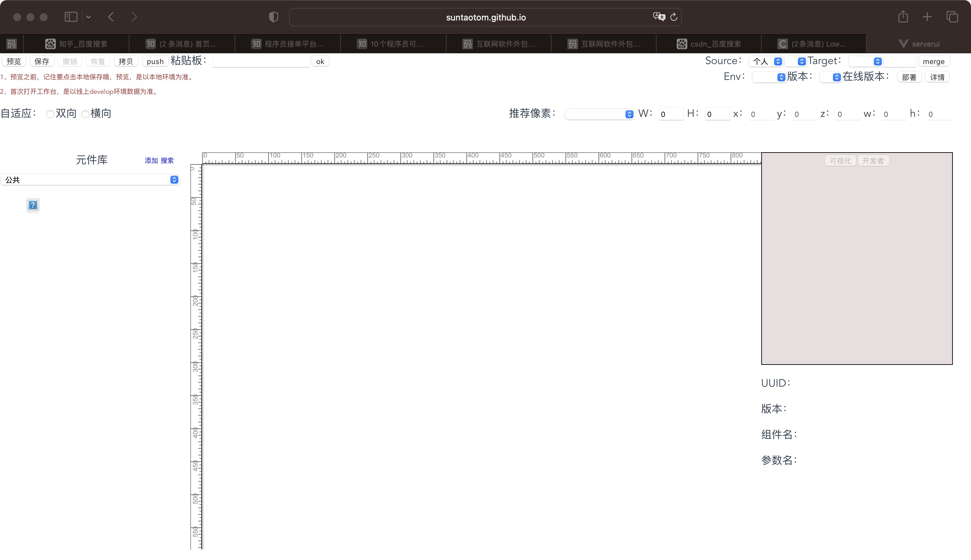This screenshot has width=971, height=560.
Task: Click the 详情 details button
Action: [x=937, y=77]
